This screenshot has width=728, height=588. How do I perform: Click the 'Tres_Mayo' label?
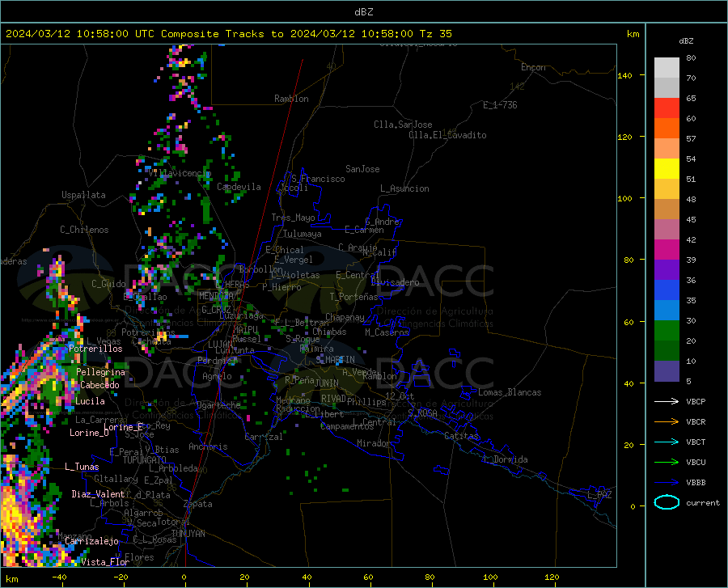point(293,218)
